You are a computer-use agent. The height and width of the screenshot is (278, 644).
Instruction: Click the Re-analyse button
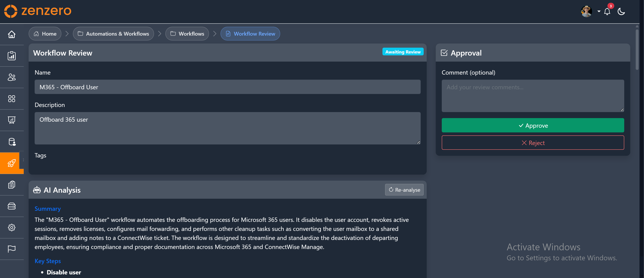pos(404,190)
